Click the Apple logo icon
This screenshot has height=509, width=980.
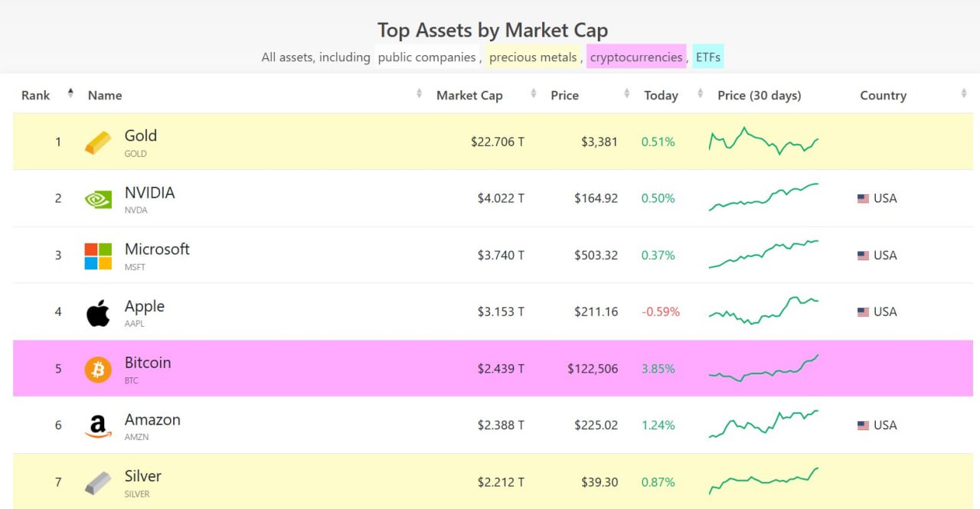tap(98, 313)
